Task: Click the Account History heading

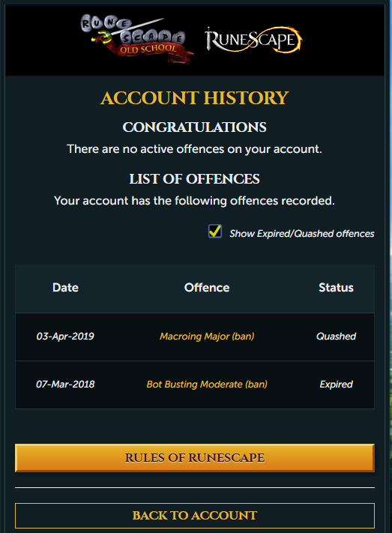Action: pyautogui.click(x=194, y=98)
